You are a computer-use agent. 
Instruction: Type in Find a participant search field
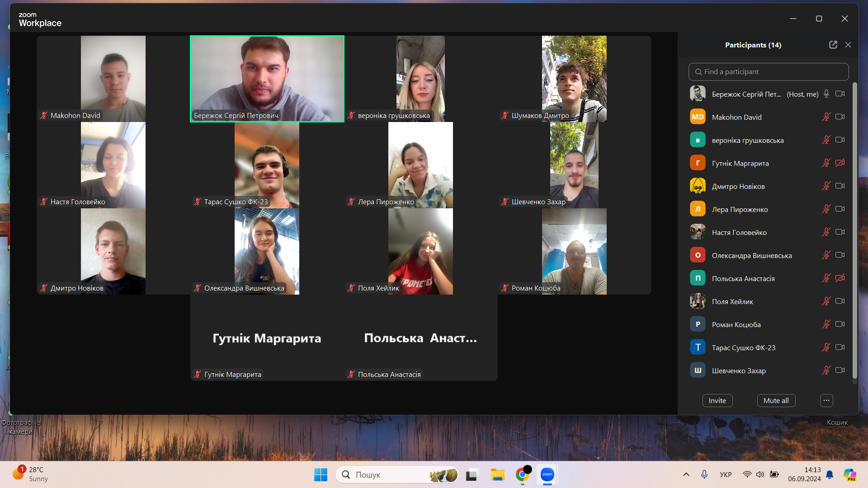click(769, 72)
